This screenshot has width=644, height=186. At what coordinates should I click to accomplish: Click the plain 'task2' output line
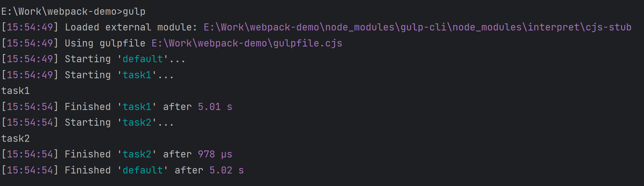[15, 139]
